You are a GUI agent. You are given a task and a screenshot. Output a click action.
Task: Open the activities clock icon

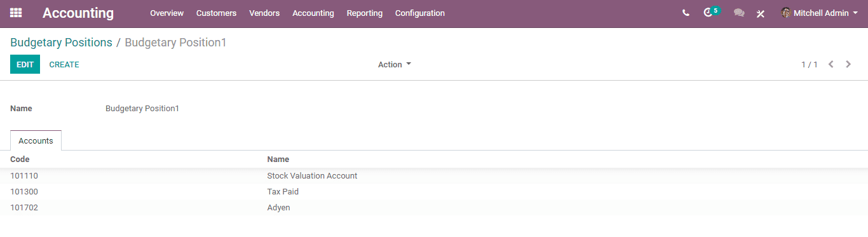(708, 13)
